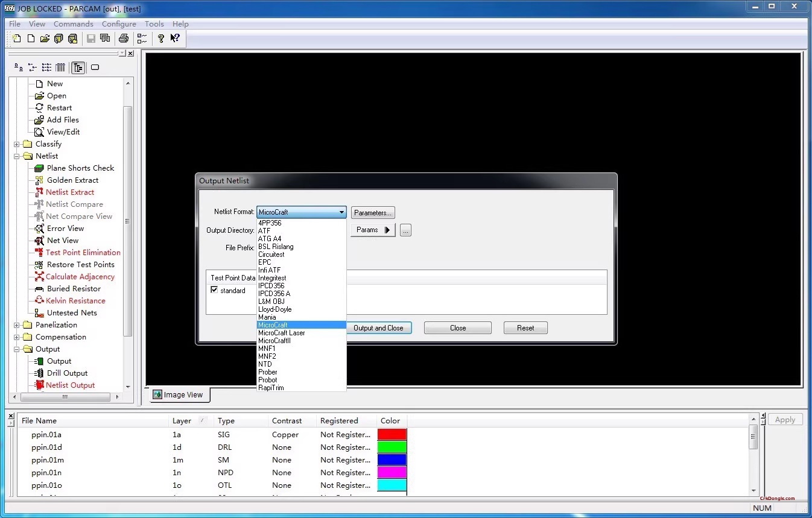
Task: Click the red color swatch for ppin.01a
Action: (392, 434)
